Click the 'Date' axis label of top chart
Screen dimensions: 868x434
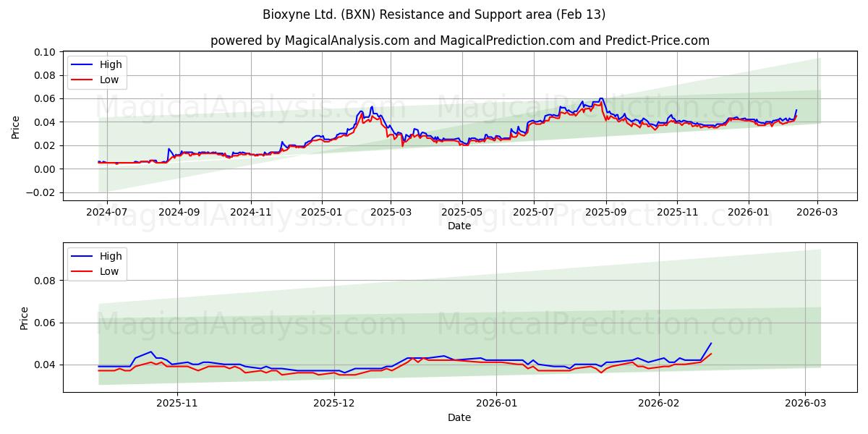[x=459, y=226]
